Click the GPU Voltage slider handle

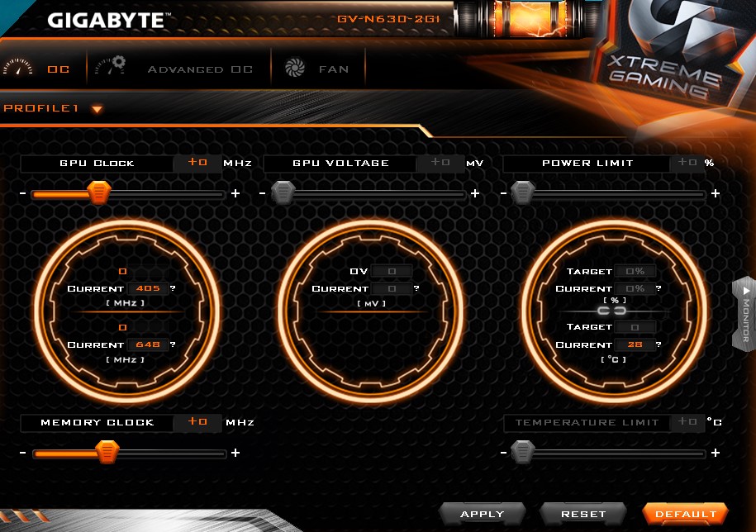[x=283, y=192]
